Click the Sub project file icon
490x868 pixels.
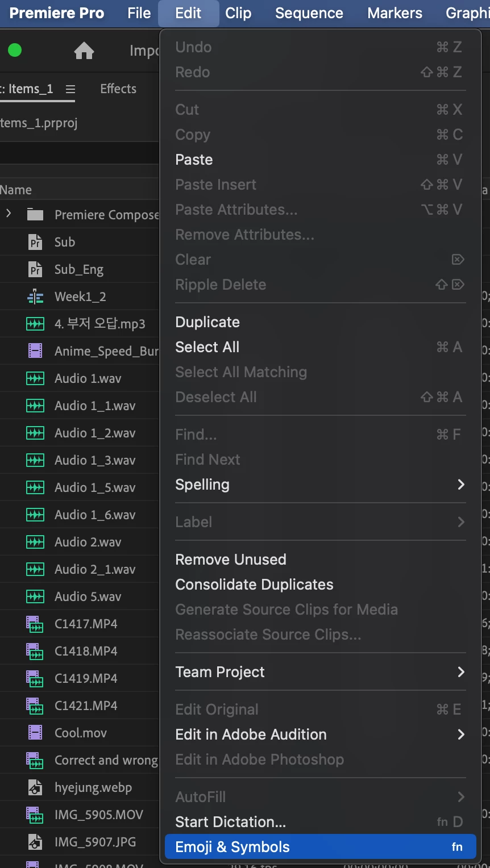tap(35, 242)
